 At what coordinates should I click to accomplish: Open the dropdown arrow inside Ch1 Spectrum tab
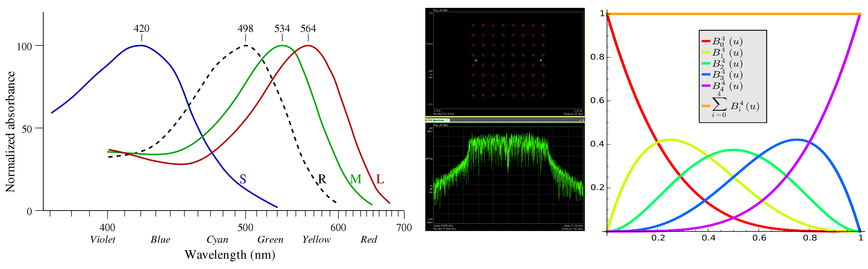[447, 120]
